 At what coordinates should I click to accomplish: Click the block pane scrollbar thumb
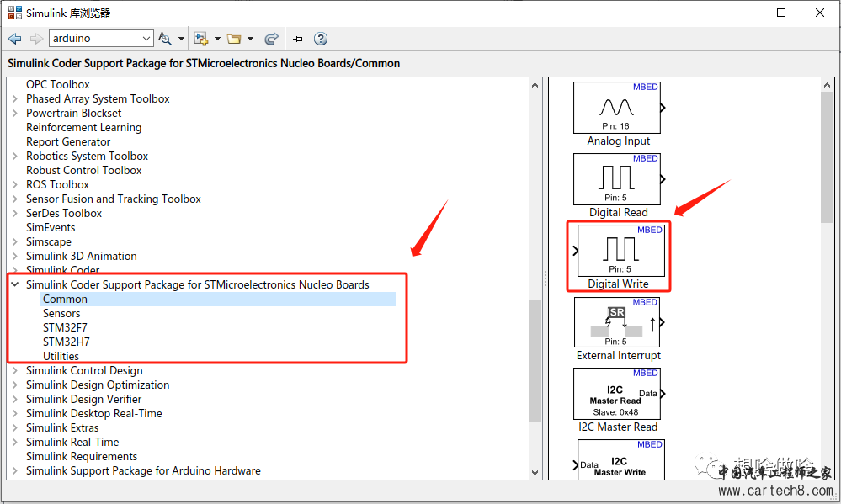pyautogui.click(x=827, y=157)
